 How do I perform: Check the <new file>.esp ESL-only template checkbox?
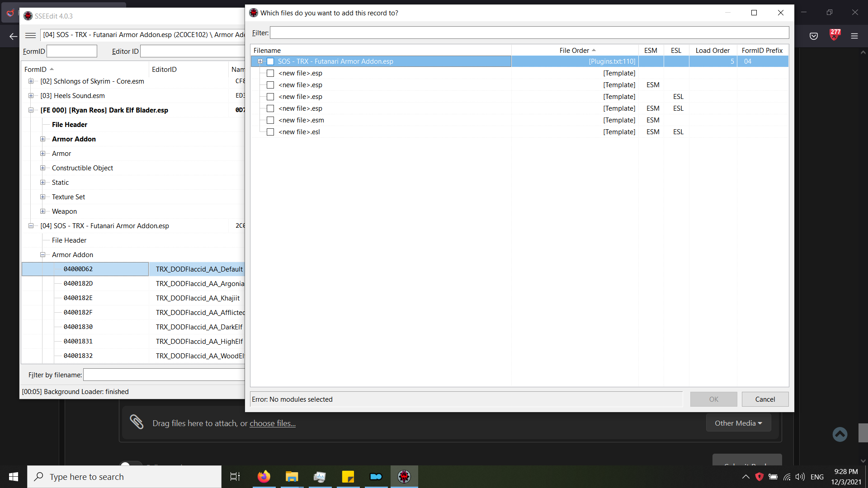pyautogui.click(x=270, y=97)
